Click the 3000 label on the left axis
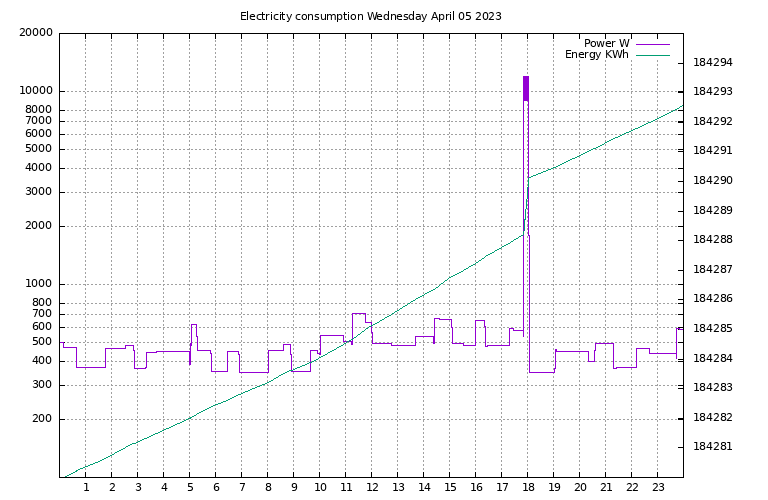Viewport: 768px width, 500px height. pos(38,192)
